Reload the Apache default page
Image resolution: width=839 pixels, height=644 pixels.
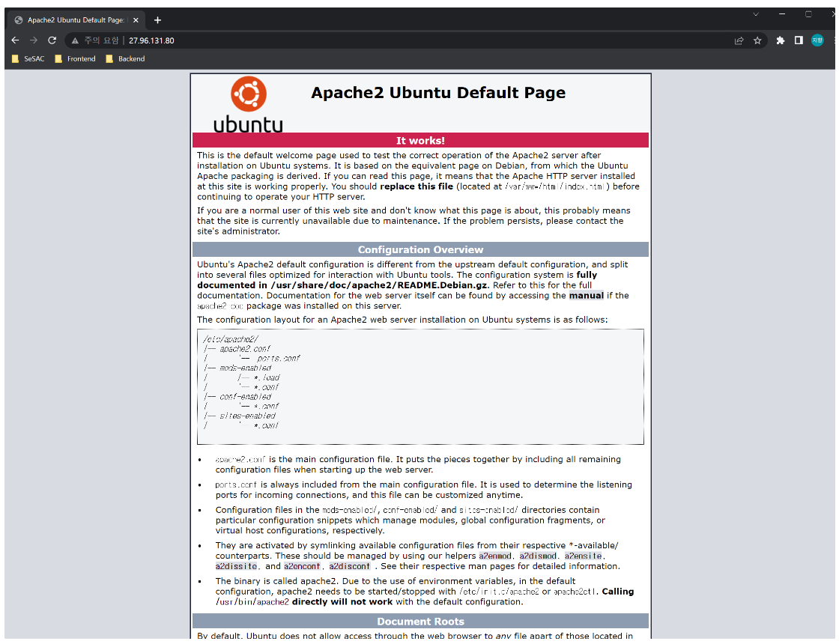52,40
